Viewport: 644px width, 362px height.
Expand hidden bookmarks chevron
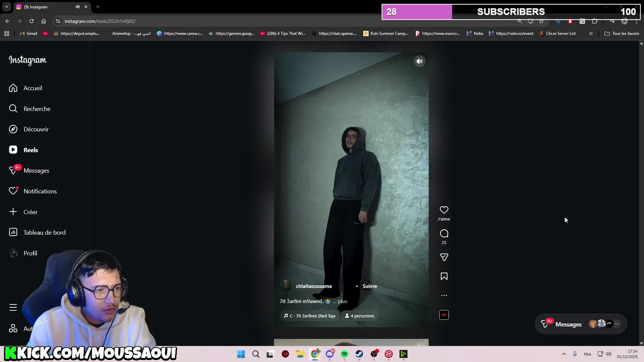[591, 34]
